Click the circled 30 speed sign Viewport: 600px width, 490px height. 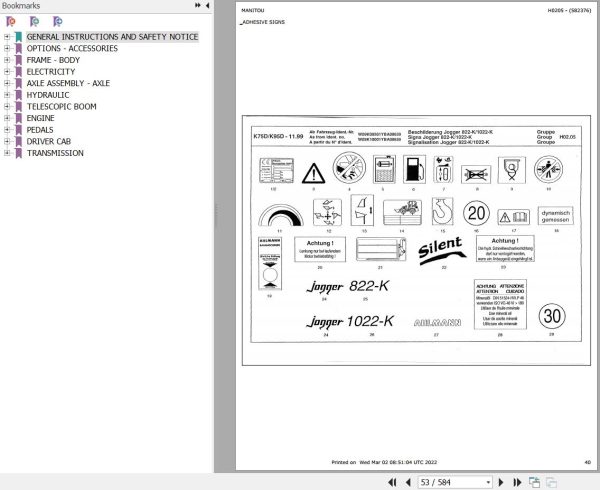552,316
